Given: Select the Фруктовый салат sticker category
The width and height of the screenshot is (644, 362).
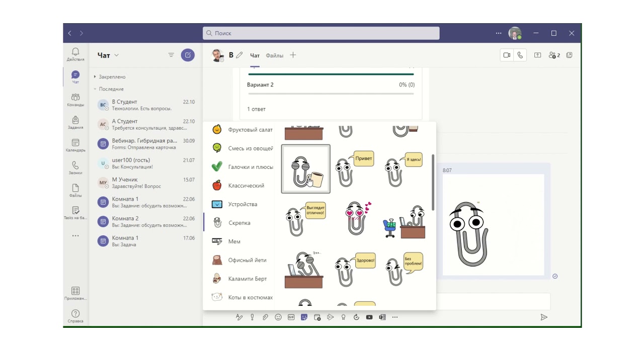Looking at the screenshot, I should click(x=242, y=130).
